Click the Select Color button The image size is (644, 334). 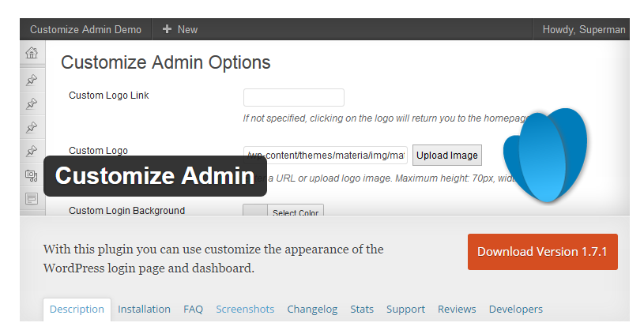296,211
